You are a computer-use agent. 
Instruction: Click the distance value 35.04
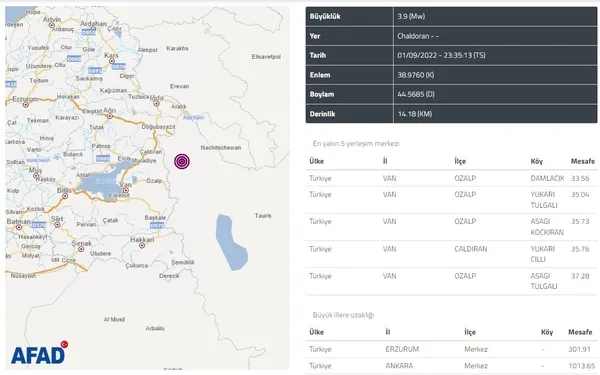click(580, 194)
